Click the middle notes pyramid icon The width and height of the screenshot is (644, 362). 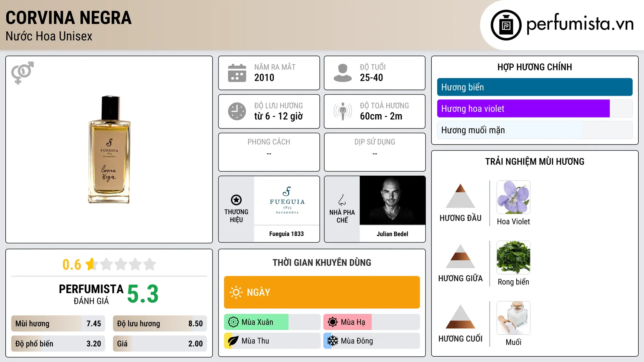(460, 256)
